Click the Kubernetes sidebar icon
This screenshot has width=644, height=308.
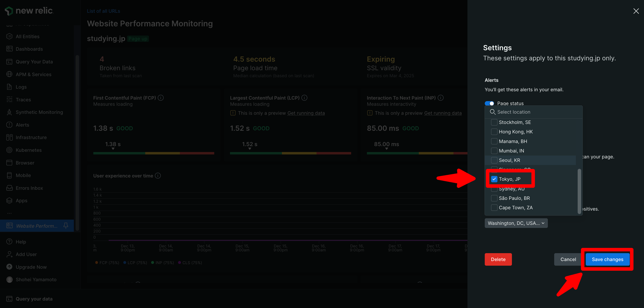pos(9,150)
